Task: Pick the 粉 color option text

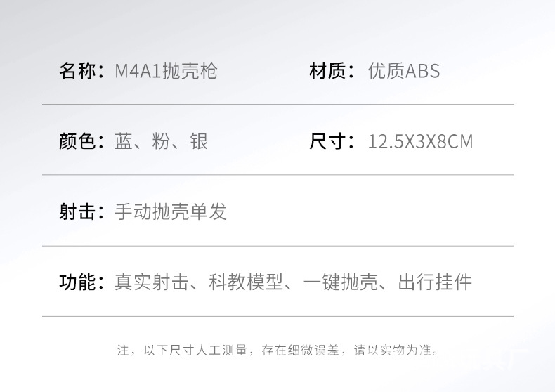Action: tap(162, 141)
